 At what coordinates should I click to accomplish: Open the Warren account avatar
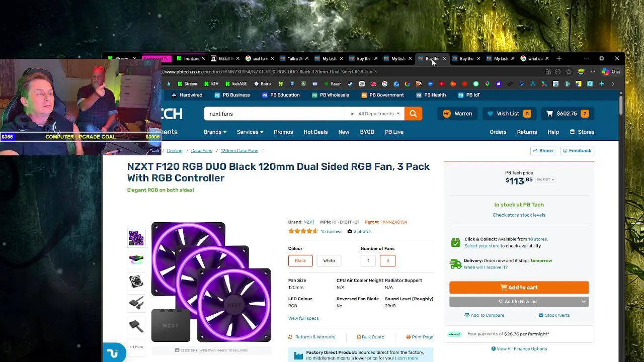(446, 114)
